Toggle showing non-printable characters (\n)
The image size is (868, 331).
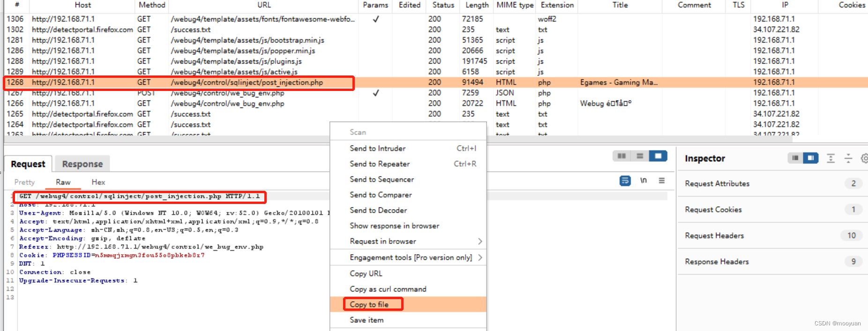tap(644, 181)
